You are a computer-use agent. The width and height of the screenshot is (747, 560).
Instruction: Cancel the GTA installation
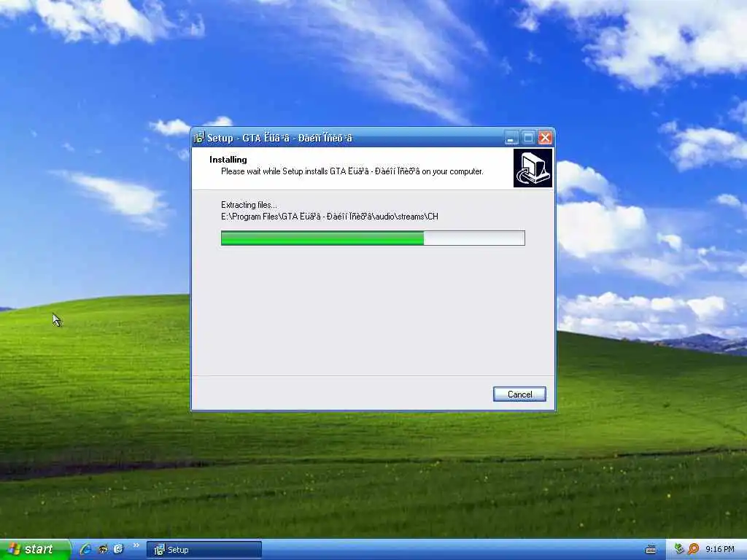tap(519, 394)
